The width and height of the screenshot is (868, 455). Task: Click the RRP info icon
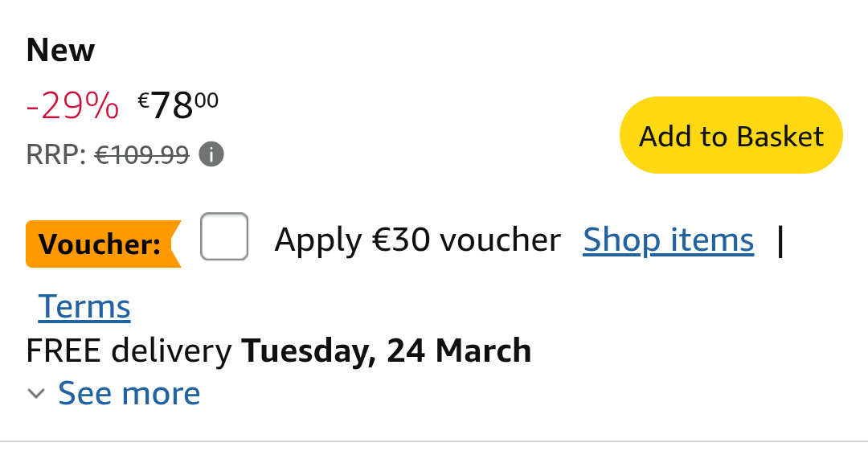click(211, 154)
